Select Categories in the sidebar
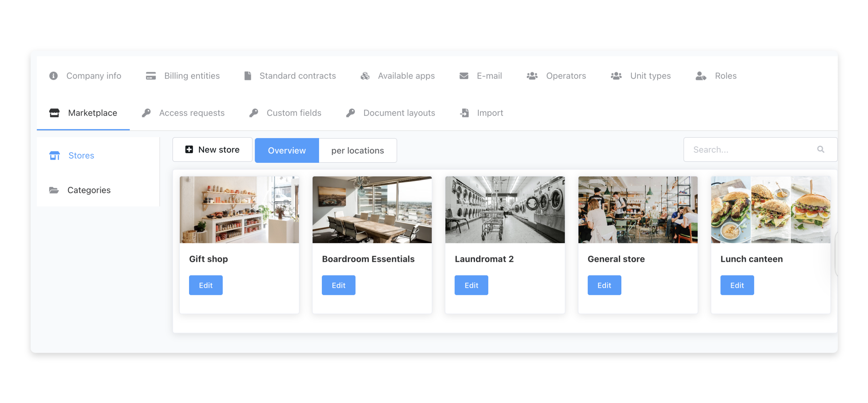The image size is (868, 403). click(89, 190)
